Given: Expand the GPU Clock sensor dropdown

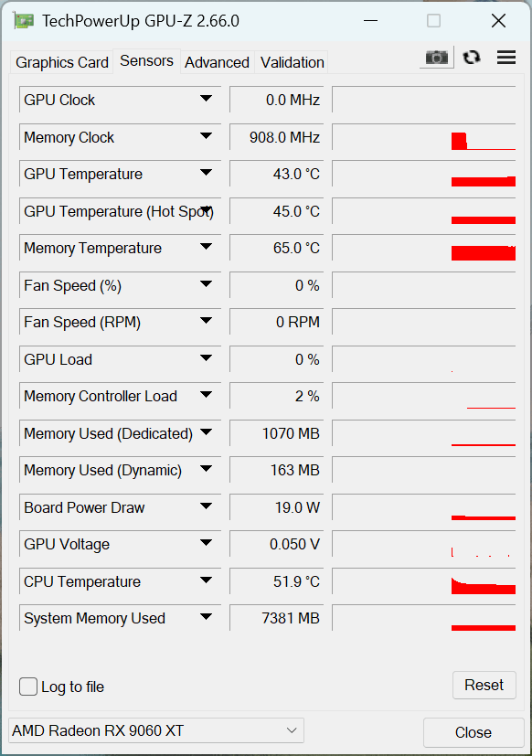Looking at the screenshot, I should tap(206, 99).
